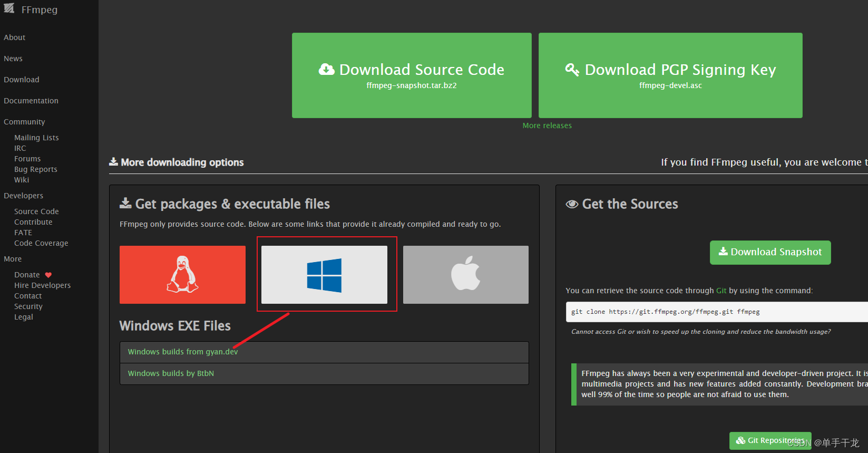Click 'Cannot access Git' help text
The height and width of the screenshot is (453, 868).
(701, 332)
